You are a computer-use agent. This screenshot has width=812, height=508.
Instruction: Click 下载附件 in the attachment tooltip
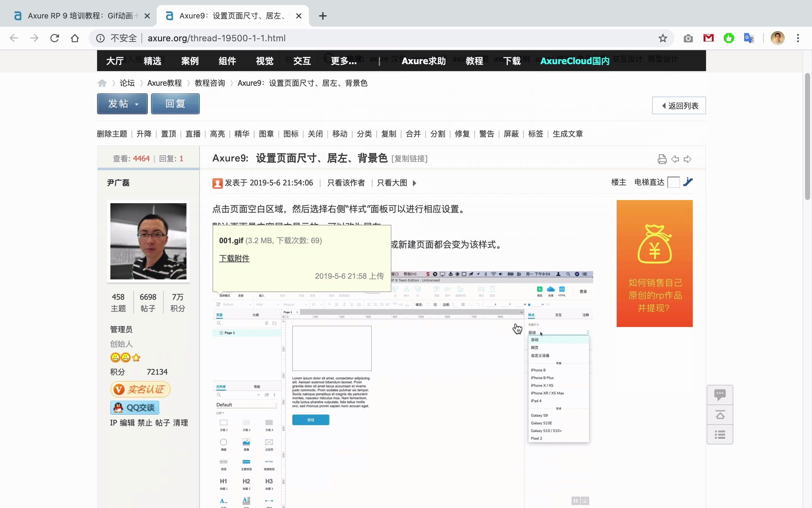click(234, 258)
